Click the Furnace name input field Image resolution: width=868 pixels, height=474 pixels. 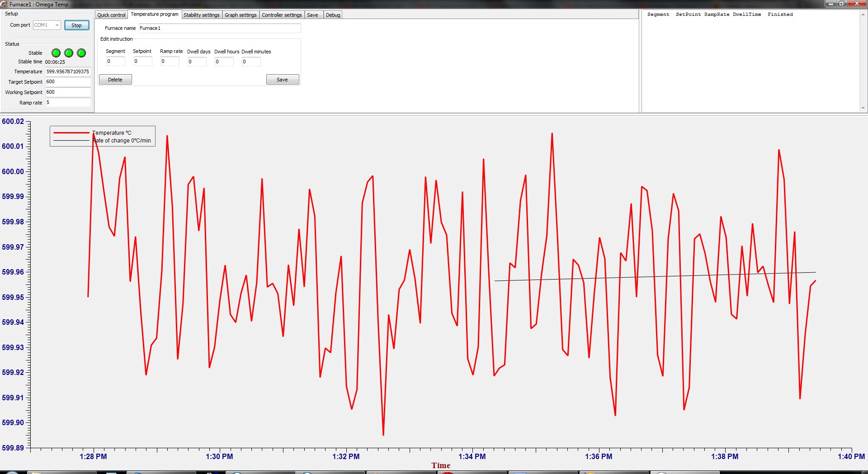219,28
